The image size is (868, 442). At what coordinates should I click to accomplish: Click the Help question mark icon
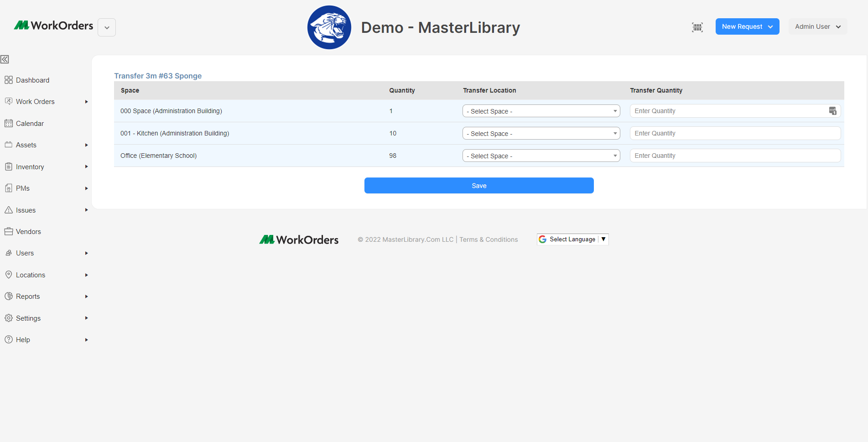pos(8,339)
